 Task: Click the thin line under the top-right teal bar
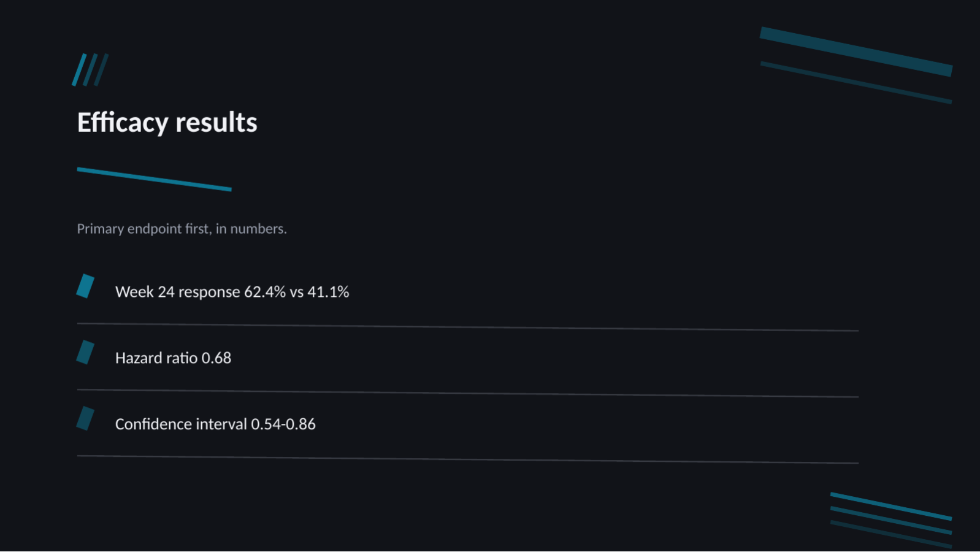point(856,82)
